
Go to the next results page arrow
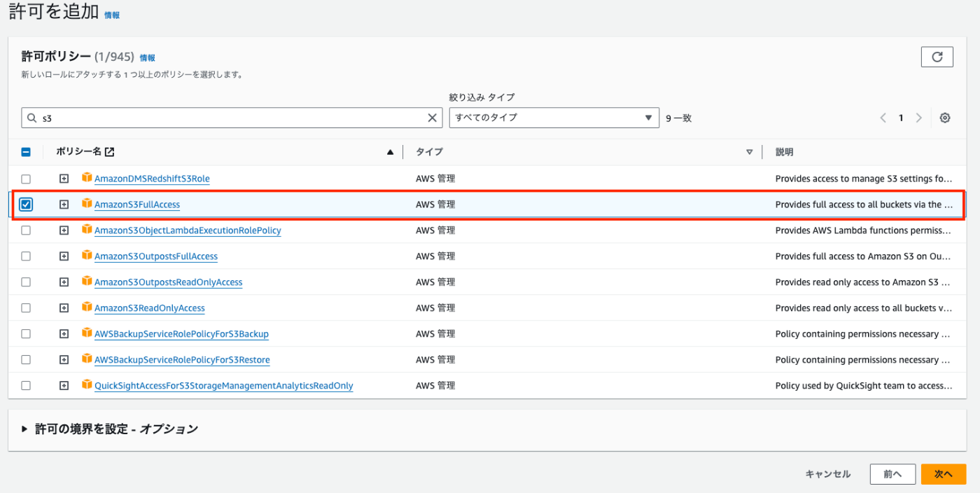(919, 118)
